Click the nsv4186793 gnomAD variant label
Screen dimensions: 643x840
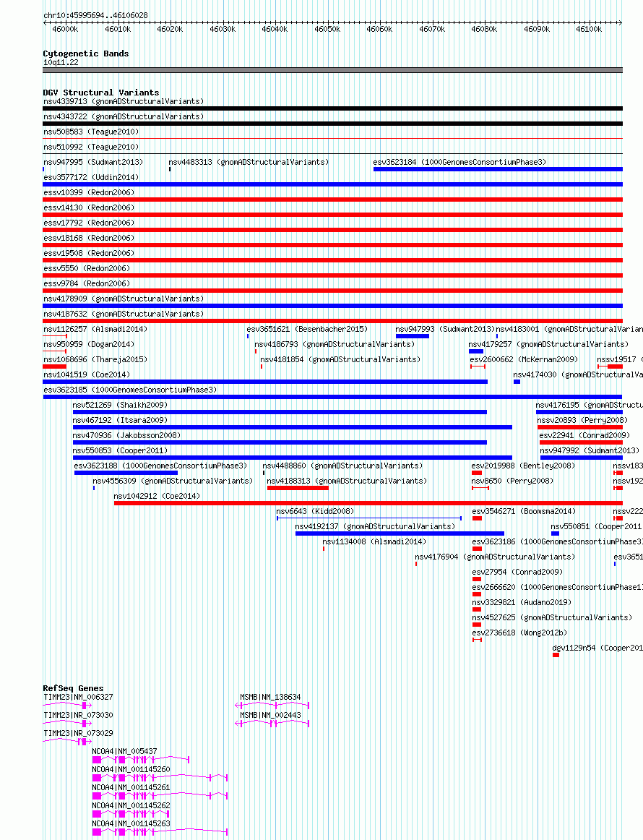335,344
